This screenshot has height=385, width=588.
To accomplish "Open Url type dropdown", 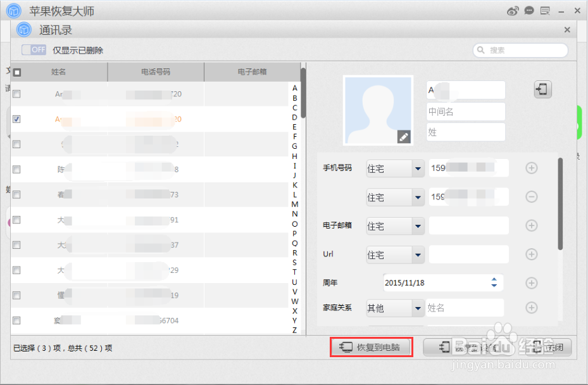I will 395,255.
